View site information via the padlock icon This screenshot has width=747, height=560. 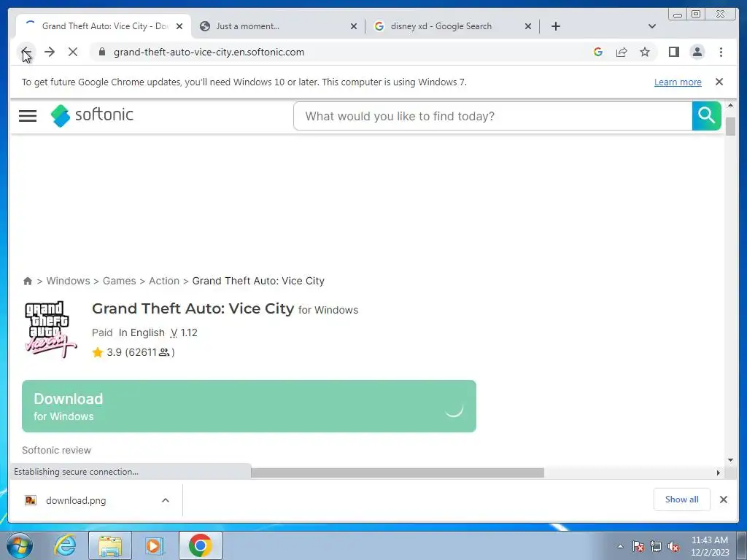coord(101,52)
